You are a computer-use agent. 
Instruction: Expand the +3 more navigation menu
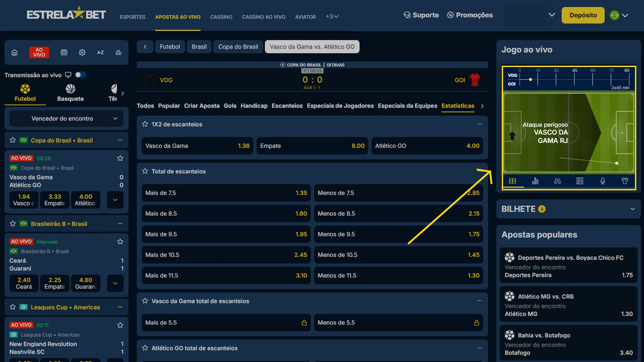point(332,16)
